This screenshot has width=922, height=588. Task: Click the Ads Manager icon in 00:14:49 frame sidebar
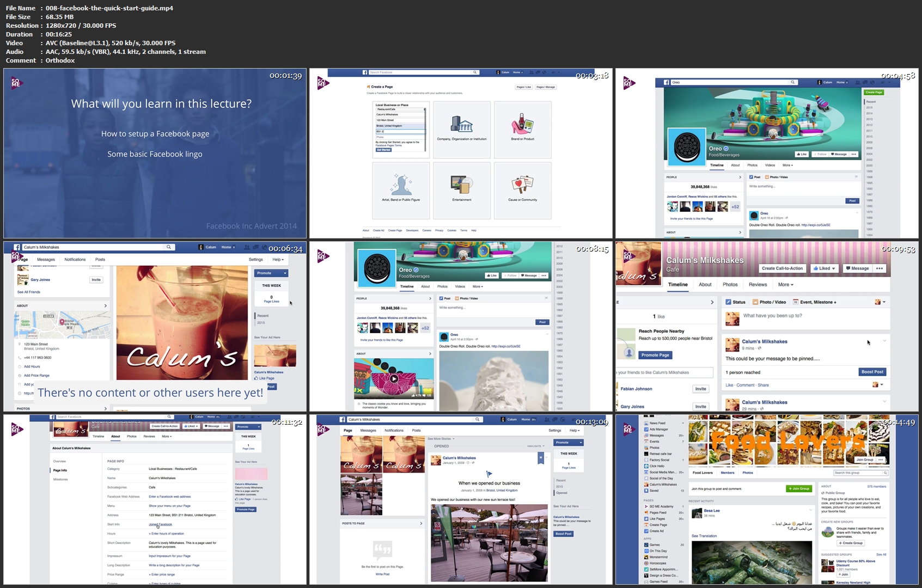click(x=646, y=429)
